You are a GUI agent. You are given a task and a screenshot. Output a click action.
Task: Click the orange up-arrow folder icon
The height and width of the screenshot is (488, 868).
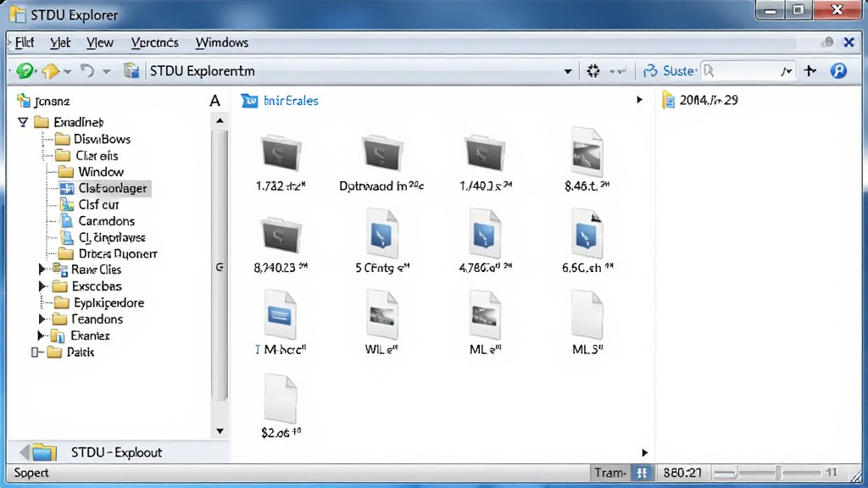point(50,71)
